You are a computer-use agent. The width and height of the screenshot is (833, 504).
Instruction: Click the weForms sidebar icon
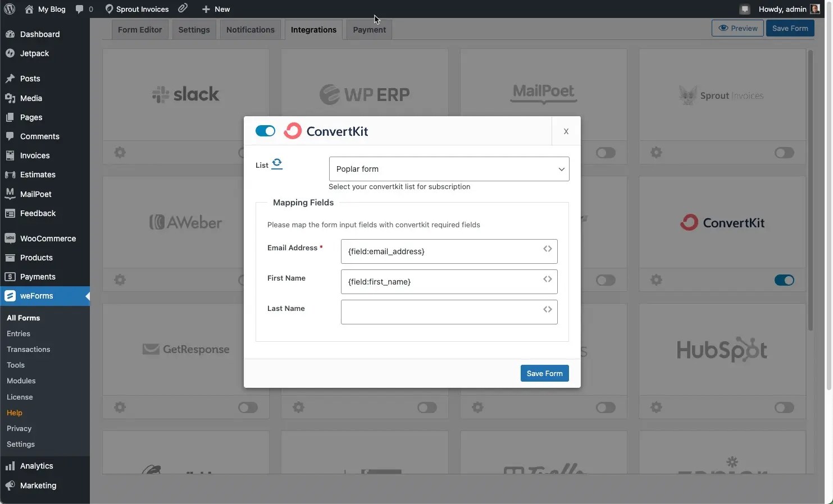(10, 296)
